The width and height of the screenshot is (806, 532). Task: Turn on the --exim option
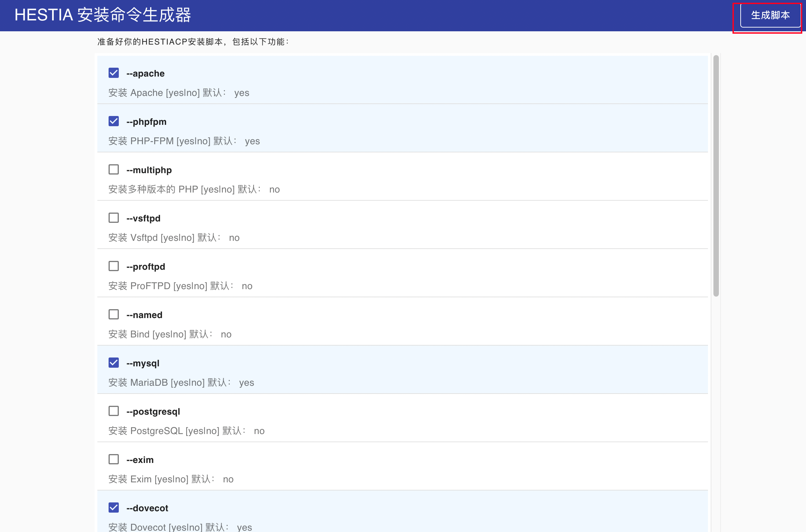[x=114, y=460]
